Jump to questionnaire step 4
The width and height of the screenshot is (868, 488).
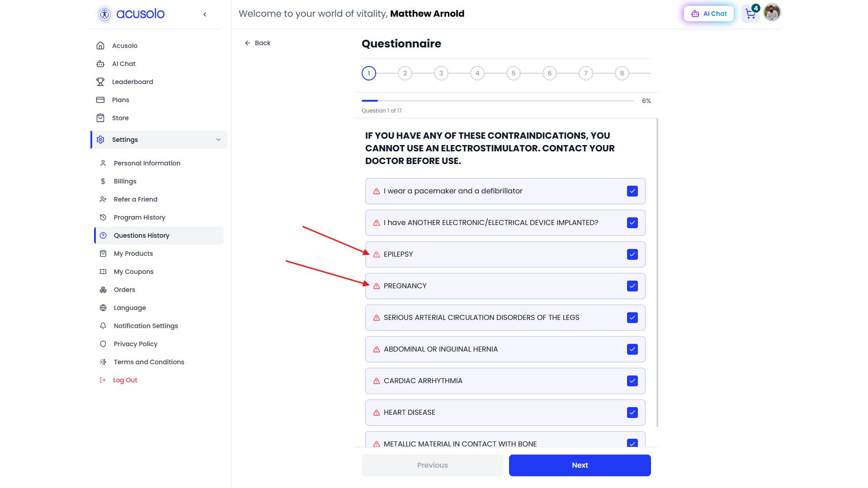click(x=477, y=73)
